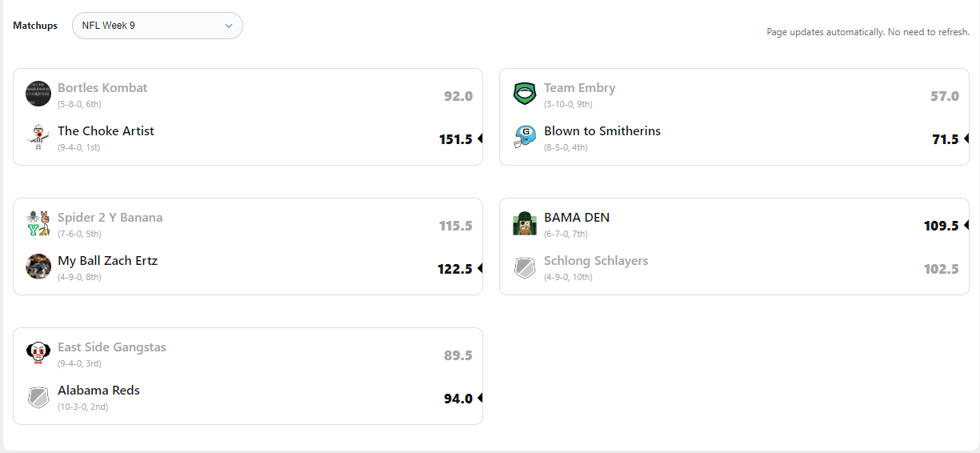
Task: Open The Choke Artist team link
Action: [106, 131]
